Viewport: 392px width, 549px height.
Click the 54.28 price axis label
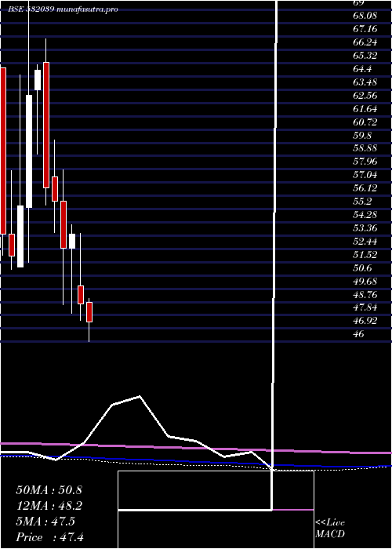(x=365, y=216)
